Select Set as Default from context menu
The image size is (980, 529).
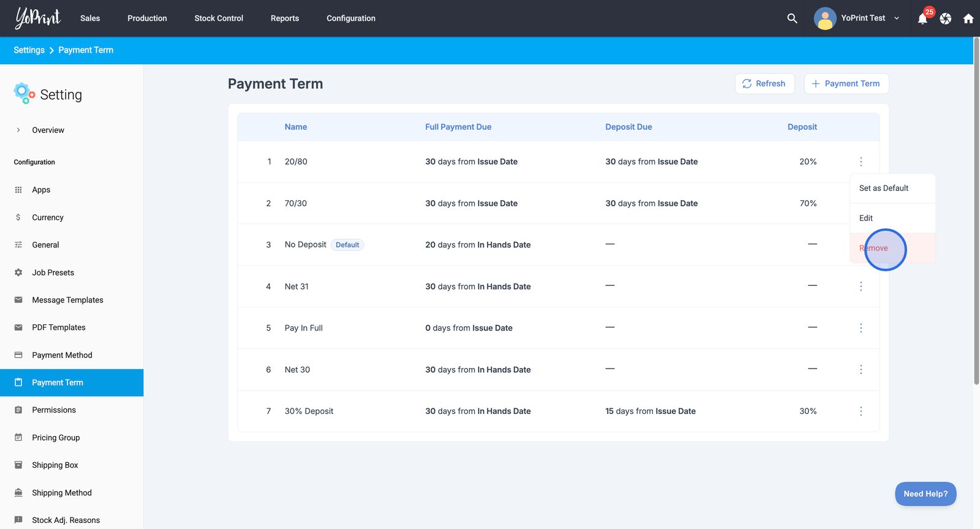coord(883,188)
